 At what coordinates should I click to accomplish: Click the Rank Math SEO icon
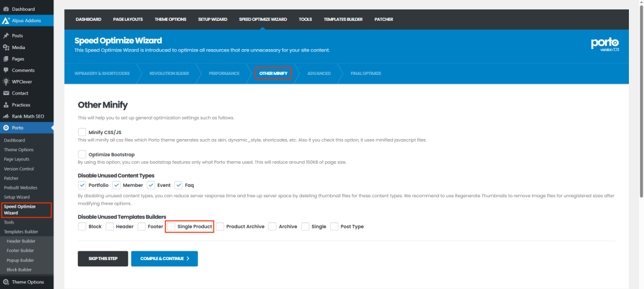point(6,116)
